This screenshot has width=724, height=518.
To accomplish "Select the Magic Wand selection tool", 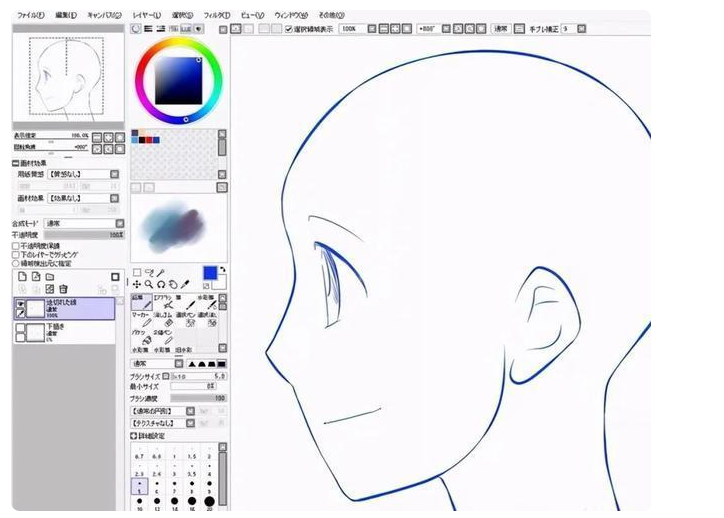I will [161, 273].
